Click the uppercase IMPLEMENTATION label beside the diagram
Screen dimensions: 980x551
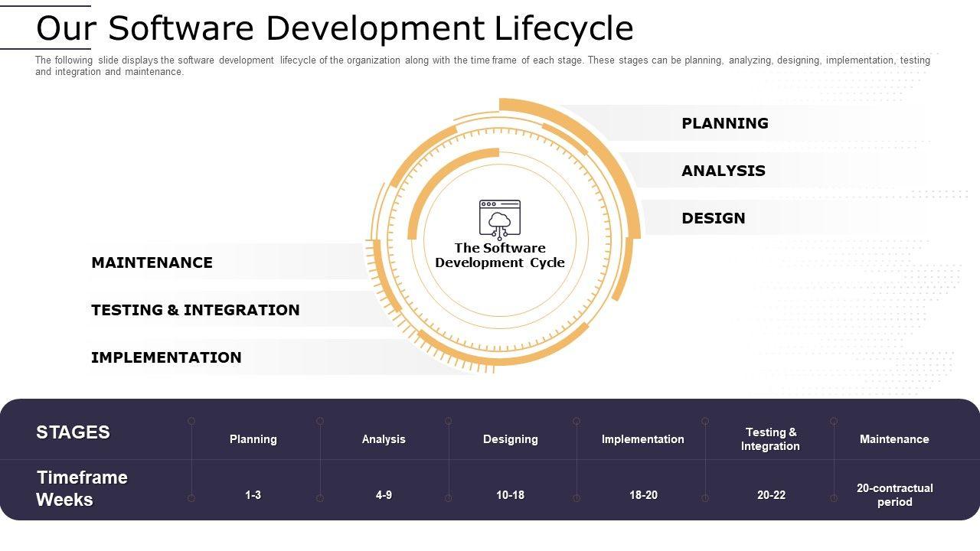pyautogui.click(x=166, y=357)
